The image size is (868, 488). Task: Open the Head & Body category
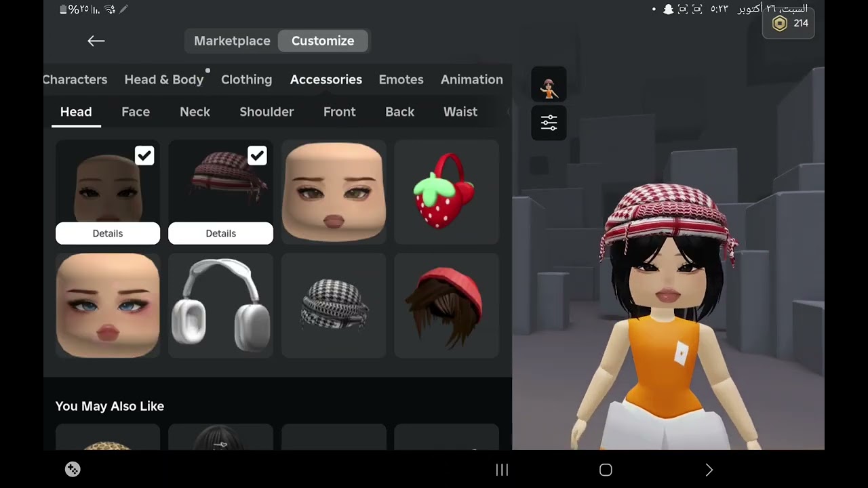[x=164, y=79]
